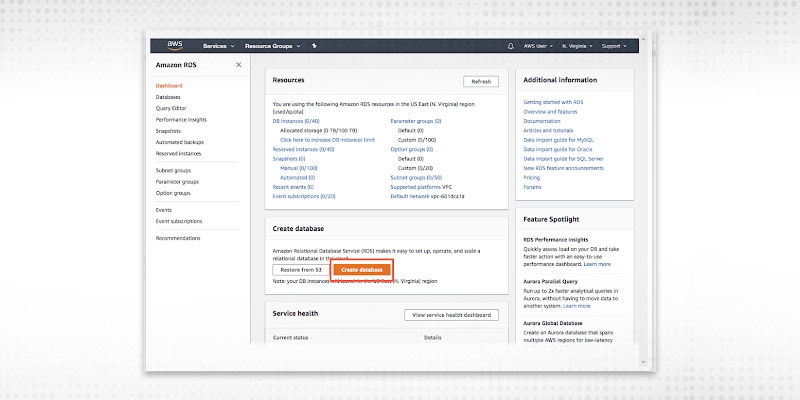Open Data import guide for MySQL
Viewport: 800px width, 400px height.
[x=558, y=140]
